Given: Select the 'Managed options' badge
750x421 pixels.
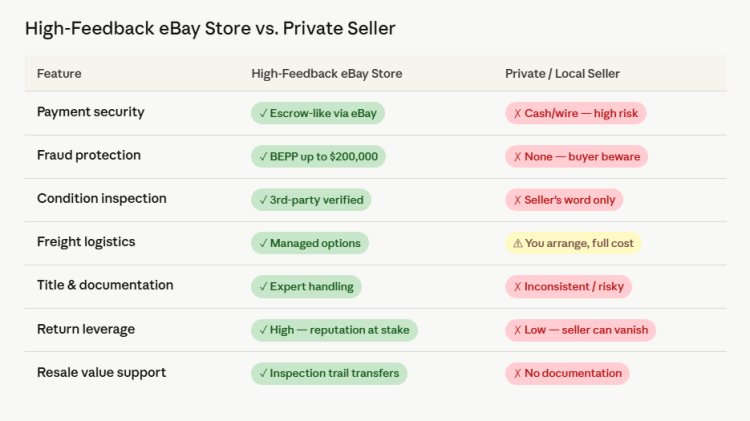Looking at the screenshot, I should 310,243.
